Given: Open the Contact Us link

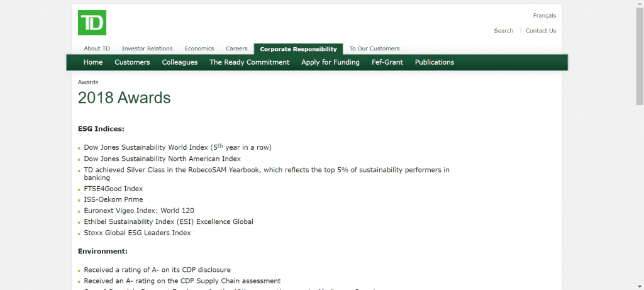Looking at the screenshot, I should (x=540, y=31).
